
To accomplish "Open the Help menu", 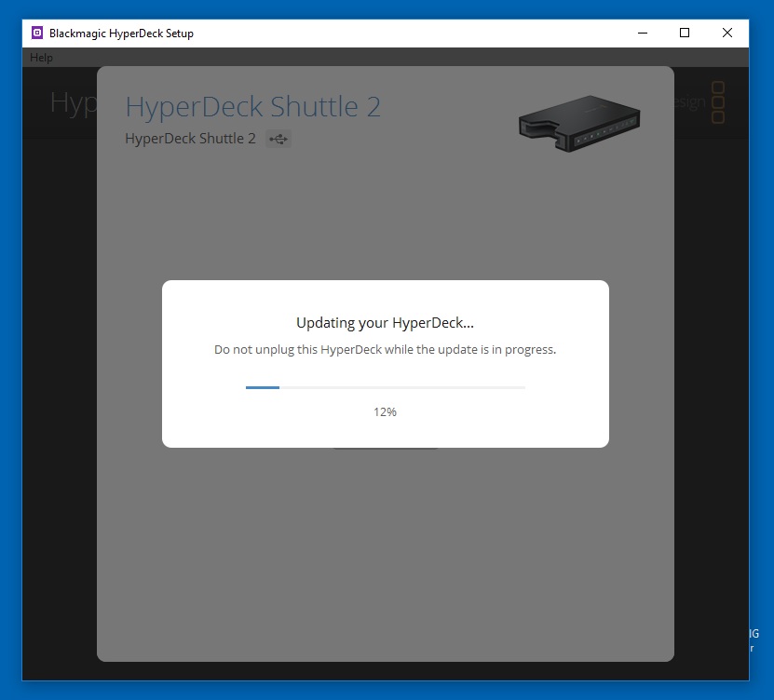I will pyautogui.click(x=41, y=58).
